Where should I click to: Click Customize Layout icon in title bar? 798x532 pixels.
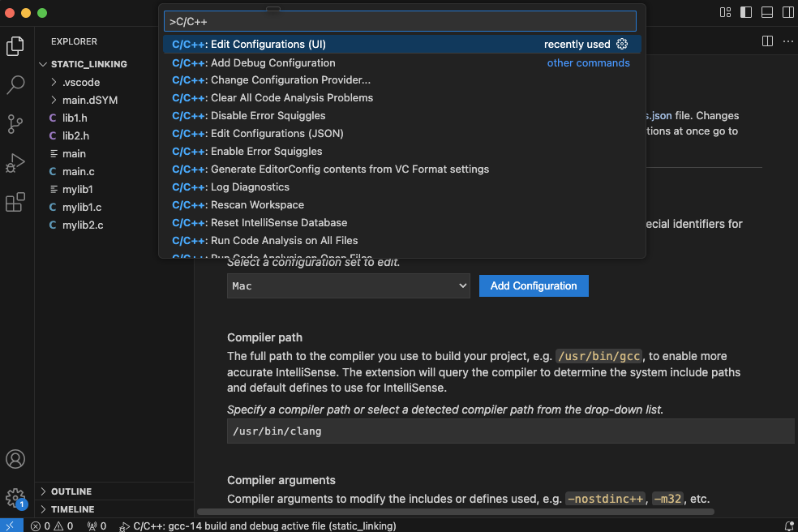725,12
